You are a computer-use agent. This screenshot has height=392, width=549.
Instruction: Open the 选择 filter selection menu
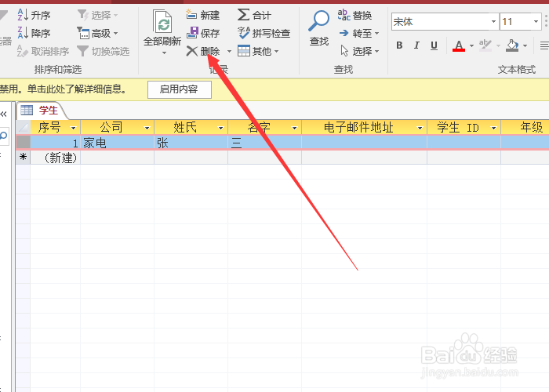point(97,15)
